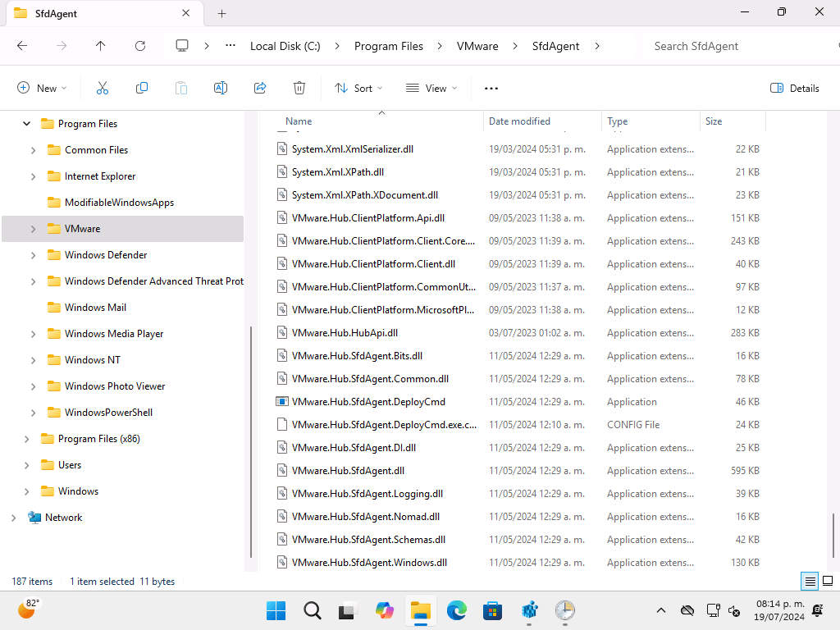Click the New button in toolbar
This screenshot has height=630, width=840.
pos(42,88)
